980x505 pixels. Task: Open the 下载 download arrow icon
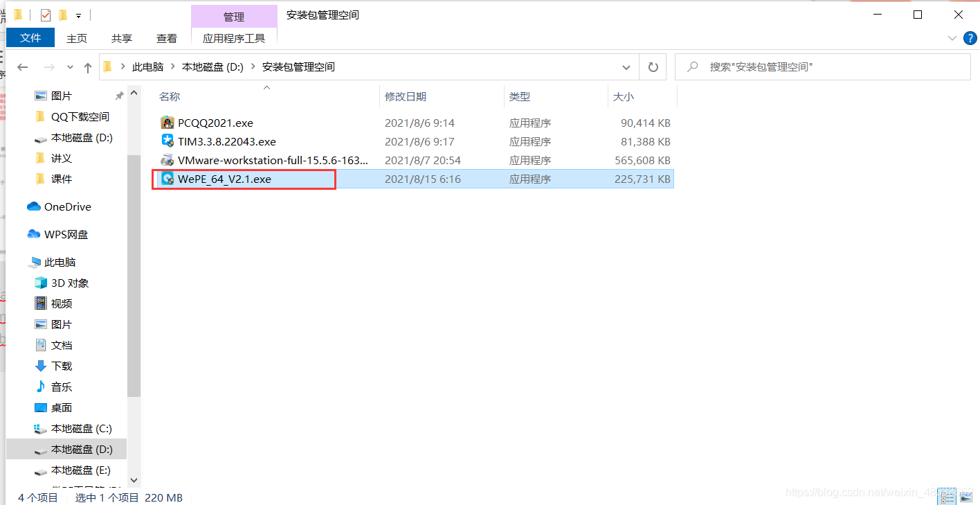[x=40, y=366]
